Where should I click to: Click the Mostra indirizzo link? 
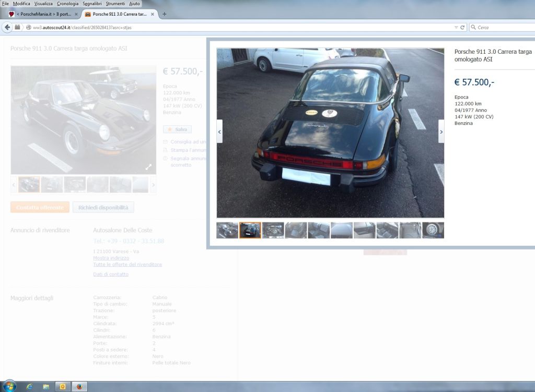[111, 258]
